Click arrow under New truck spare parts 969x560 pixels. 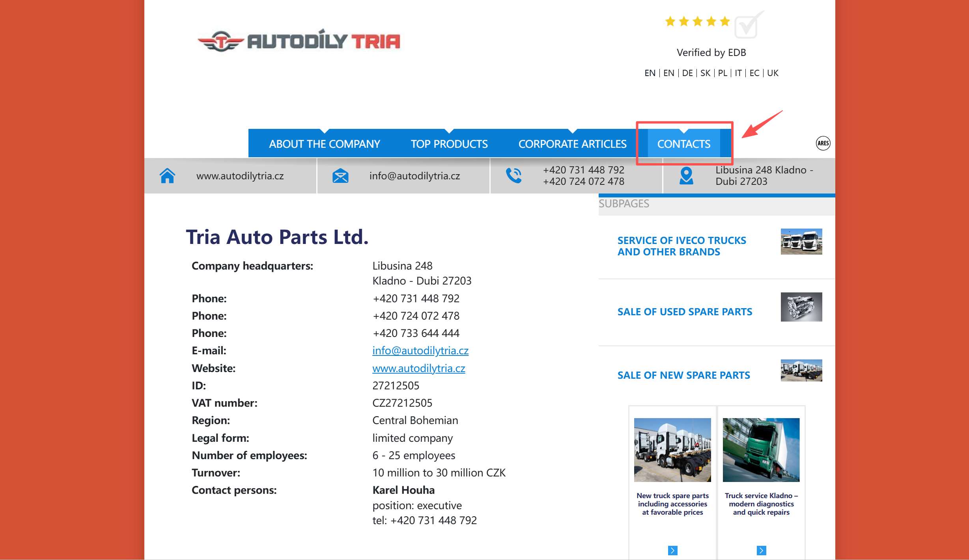(x=672, y=550)
